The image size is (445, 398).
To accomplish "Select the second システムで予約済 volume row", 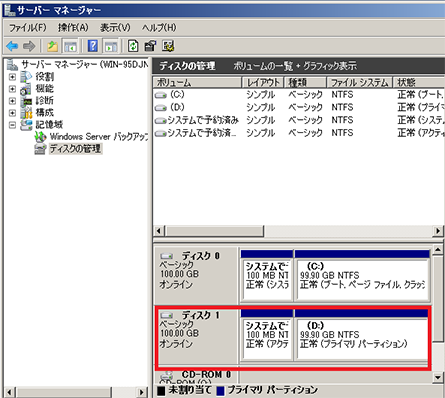I will 299,133.
